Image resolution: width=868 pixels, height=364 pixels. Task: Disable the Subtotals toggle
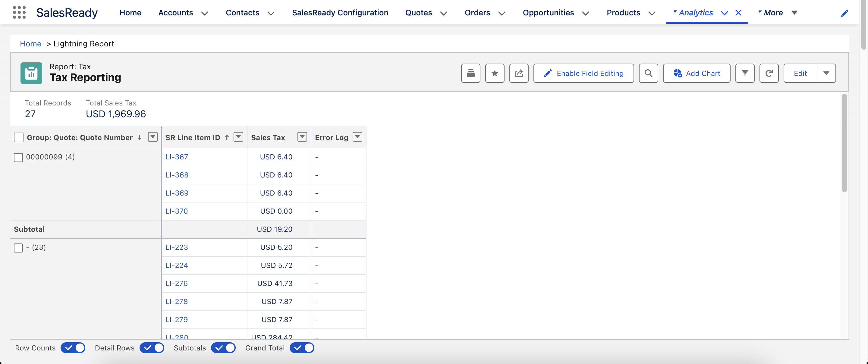223,347
